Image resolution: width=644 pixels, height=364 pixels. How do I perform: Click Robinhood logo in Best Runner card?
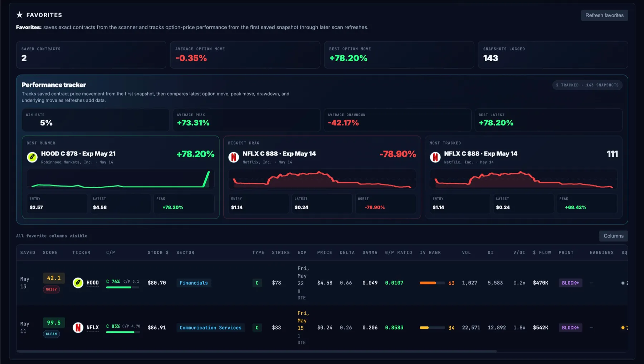(x=32, y=157)
